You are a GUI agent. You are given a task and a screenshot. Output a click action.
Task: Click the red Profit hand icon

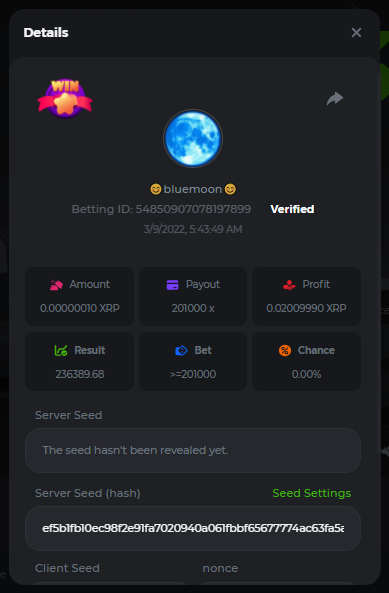pyautogui.click(x=289, y=285)
